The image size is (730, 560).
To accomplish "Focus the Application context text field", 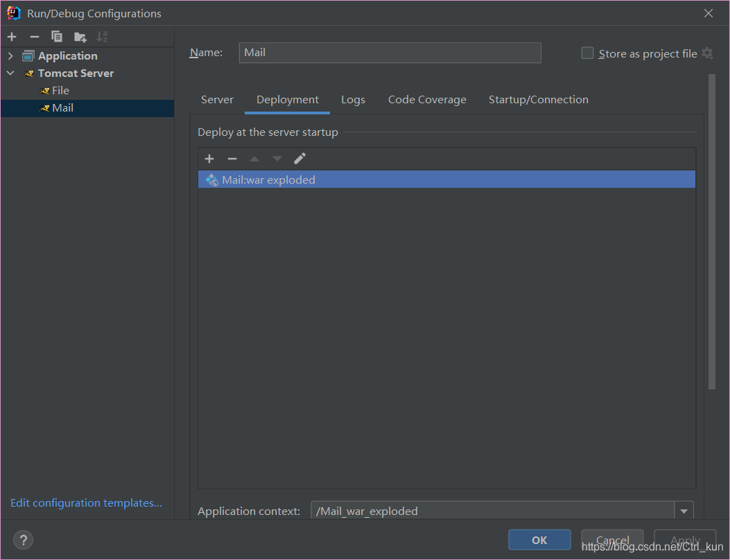I will 493,511.
